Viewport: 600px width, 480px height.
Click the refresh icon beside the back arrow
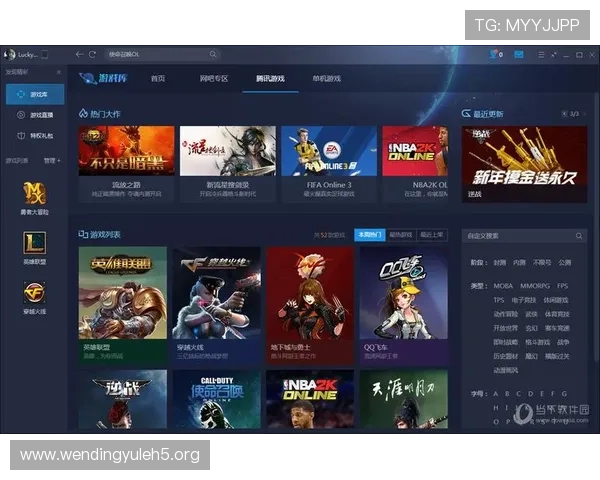tap(93, 54)
